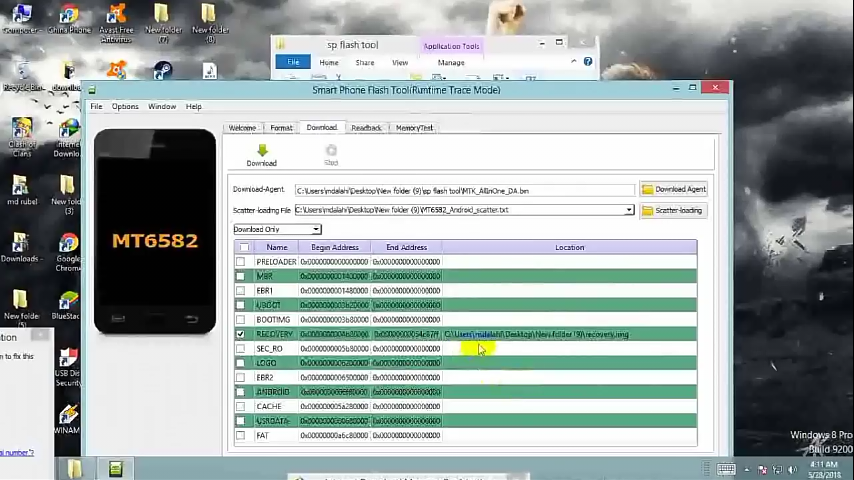Click the Download Agent folder button
This screenshot has height=480, width=854.
pyautogui.click(x=674, y=189)
